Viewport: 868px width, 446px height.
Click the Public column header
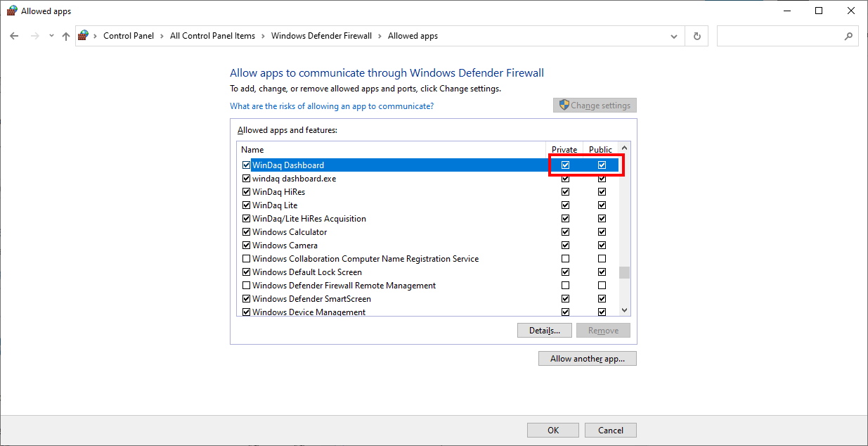click(x=600, y=149)
